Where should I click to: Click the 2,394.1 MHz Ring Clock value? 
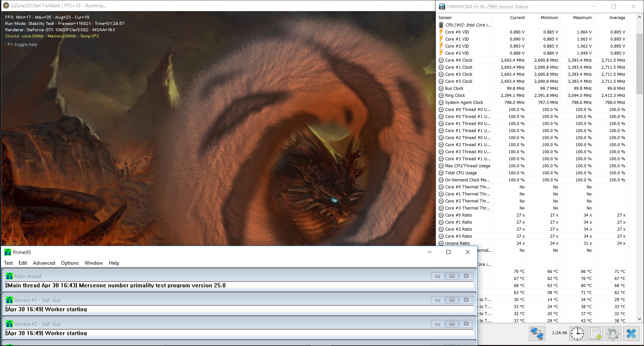(x=513, y=95)
